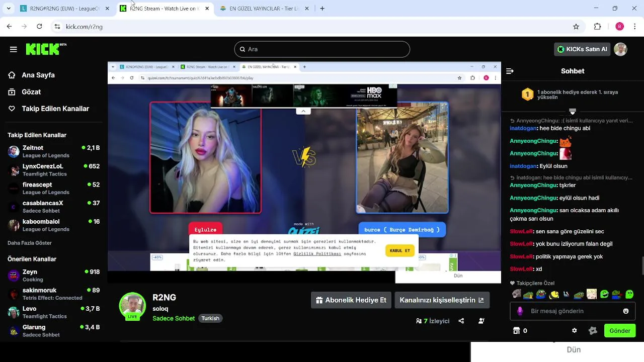This screenshot has width=644, height=362.
Task: Open LynxCerezLoL channel
Action: click(x=53, y=170)
